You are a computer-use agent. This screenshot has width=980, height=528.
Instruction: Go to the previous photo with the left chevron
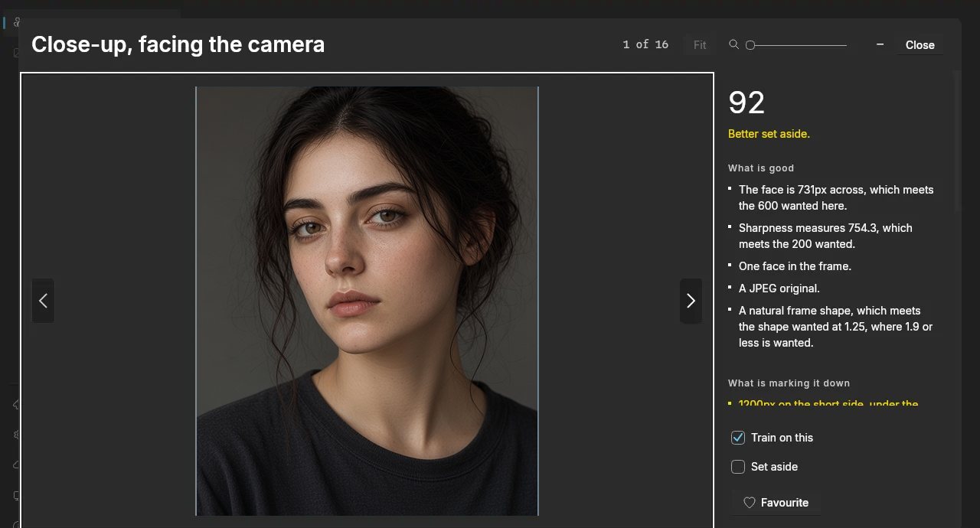pos(43,301)
